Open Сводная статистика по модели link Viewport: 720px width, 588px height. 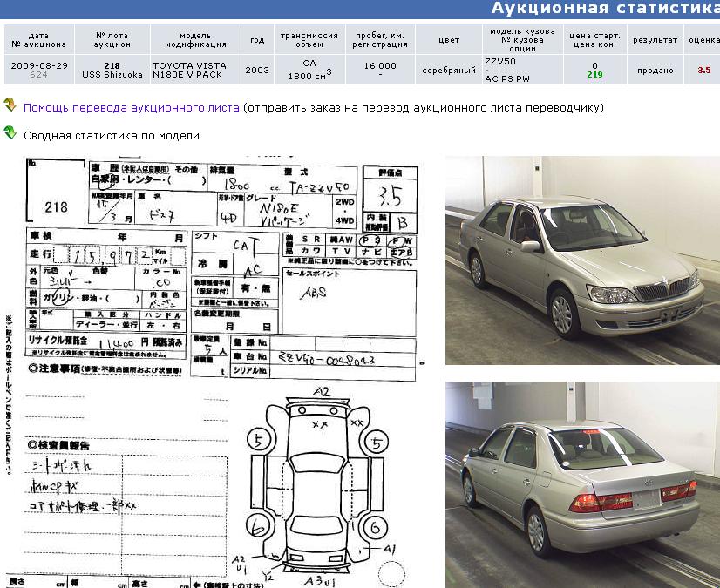(x=112, y=136)
